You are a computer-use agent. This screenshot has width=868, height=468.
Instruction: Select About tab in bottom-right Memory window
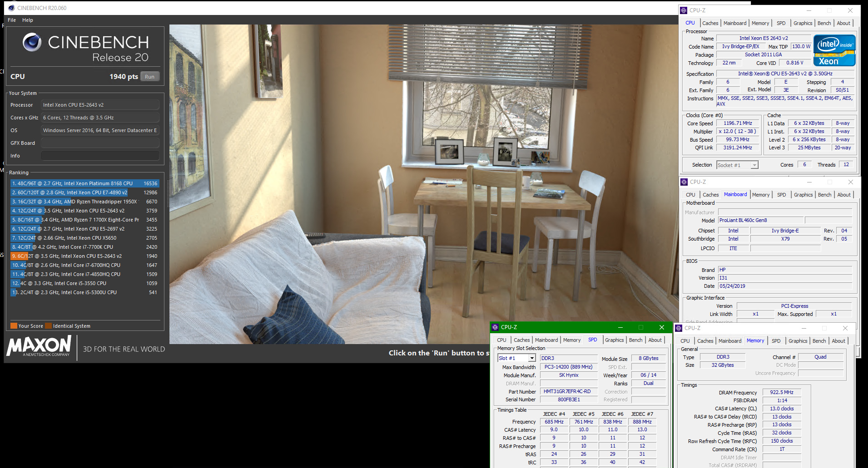[x=838, y=341]
